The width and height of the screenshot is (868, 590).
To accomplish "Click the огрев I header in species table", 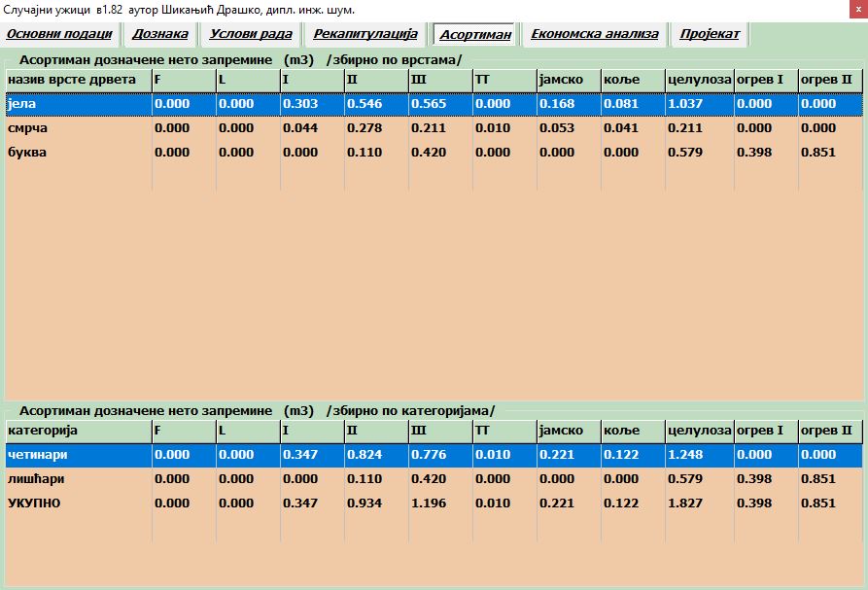I will [766, 81].
